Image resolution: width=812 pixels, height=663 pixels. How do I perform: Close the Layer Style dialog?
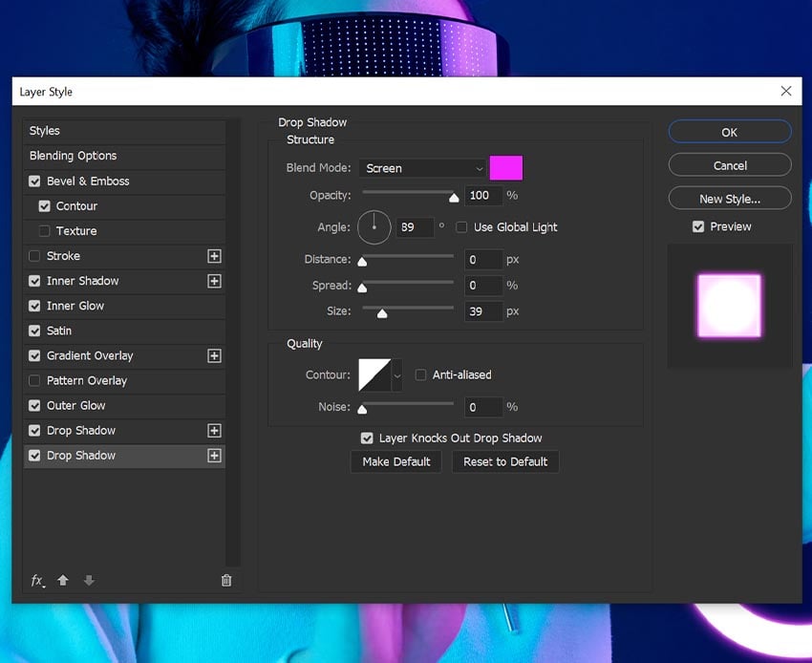785,91
